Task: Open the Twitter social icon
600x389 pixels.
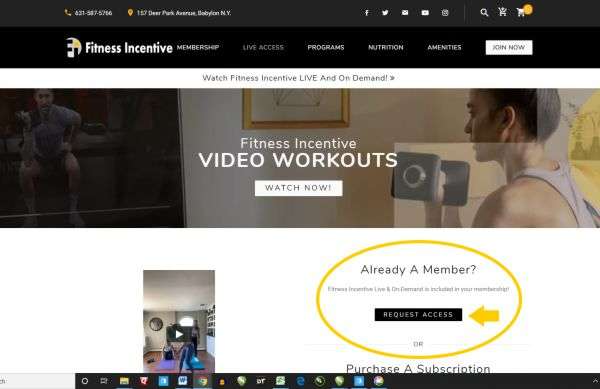Action: click(385, 13)
